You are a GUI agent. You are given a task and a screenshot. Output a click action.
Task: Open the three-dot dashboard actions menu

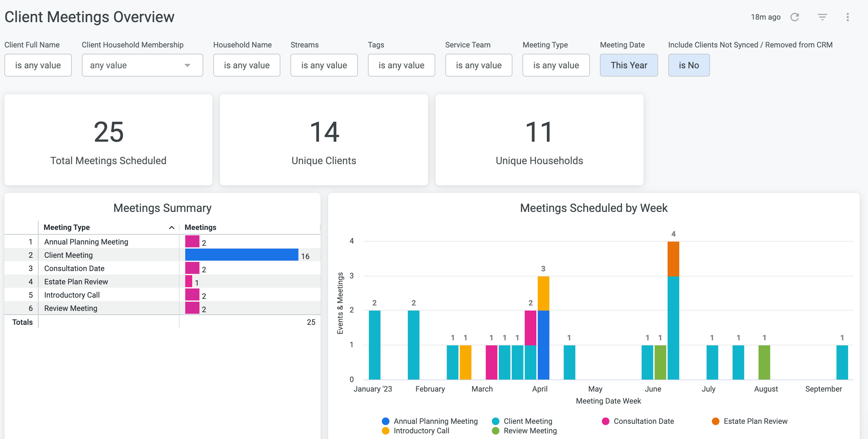pyautogui.click(x=847, y=17)
